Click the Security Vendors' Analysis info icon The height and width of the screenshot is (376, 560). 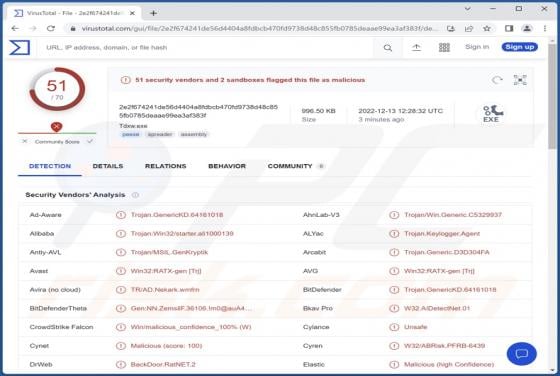click(135, 195)
